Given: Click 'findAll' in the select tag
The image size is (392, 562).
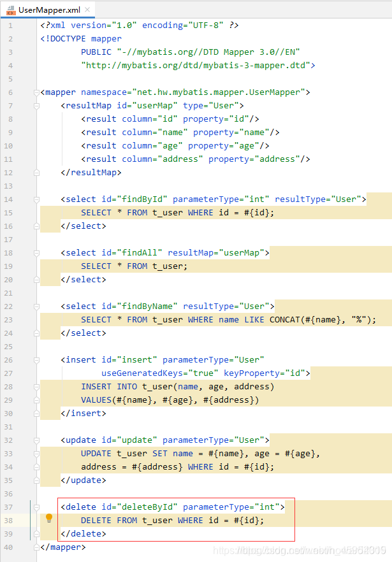Looking at the screenshot, I should pyautogui.click(x=140, y=253).
